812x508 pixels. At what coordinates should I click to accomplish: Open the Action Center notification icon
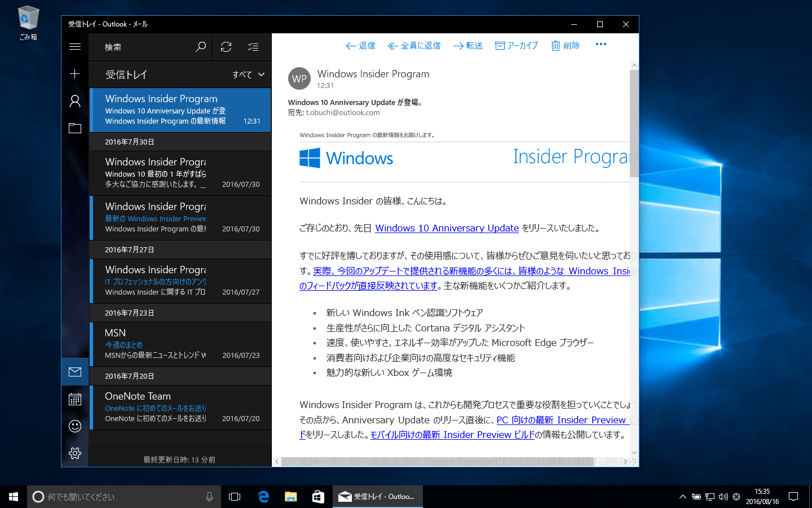(x=793, y=497)
